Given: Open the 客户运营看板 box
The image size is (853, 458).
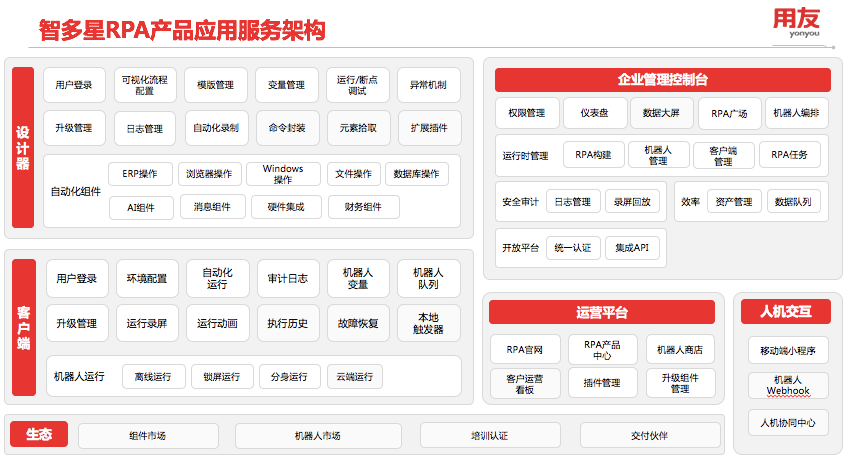Looking at the screenshot, I should coord(525,384).
